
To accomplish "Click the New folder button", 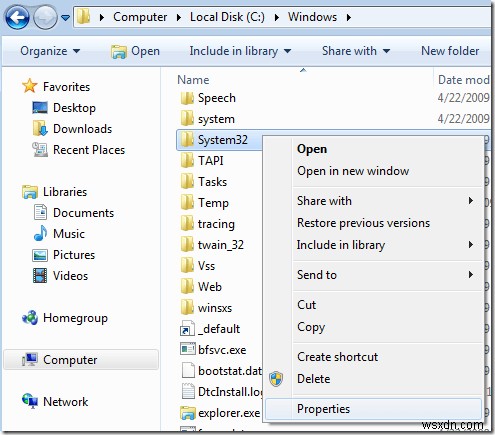I will click(450, 51).
